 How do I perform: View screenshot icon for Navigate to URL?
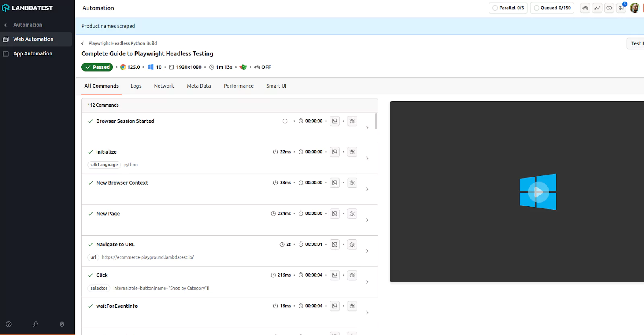click(x=335, y=245)
